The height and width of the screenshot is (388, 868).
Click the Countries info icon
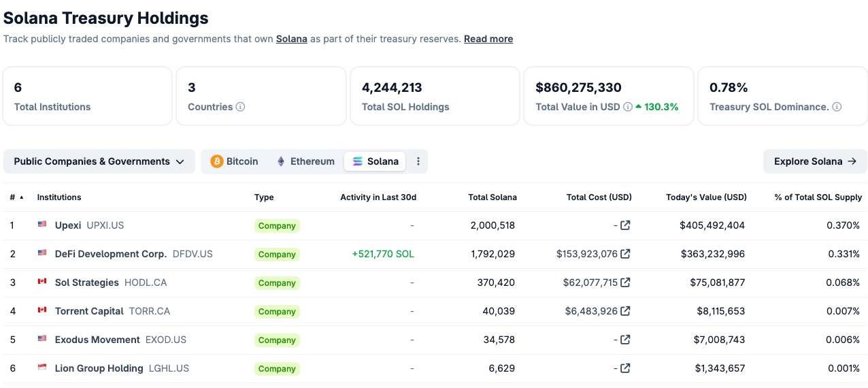(240, 107)
